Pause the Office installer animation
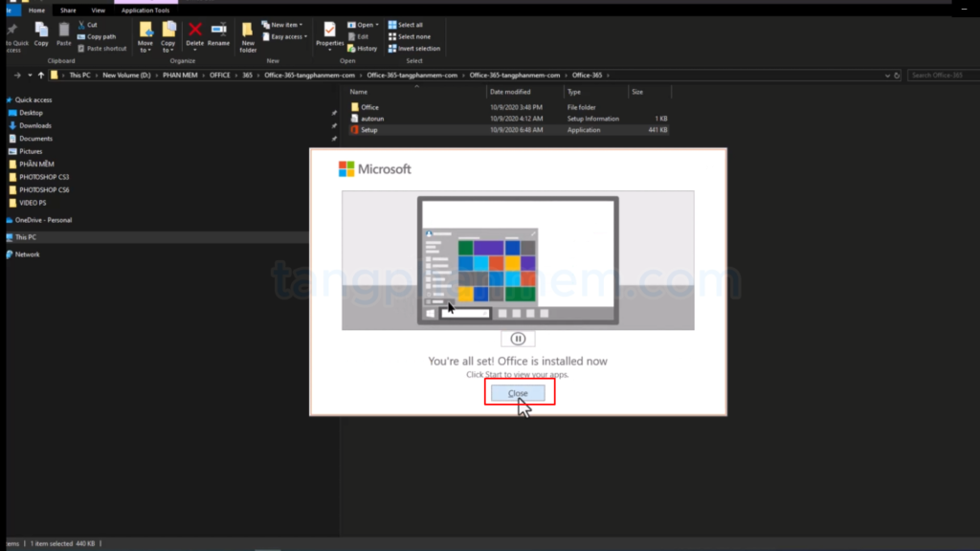 [x=518, y=339]
